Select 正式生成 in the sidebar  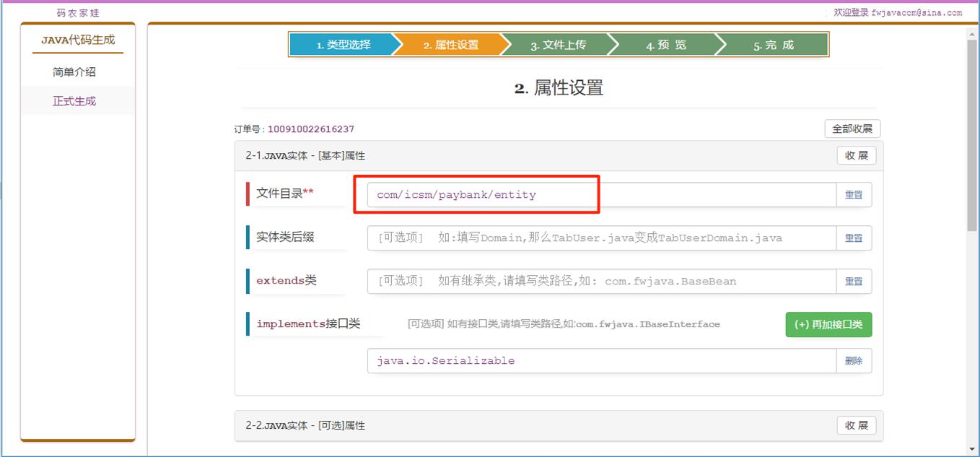[74, 101]
